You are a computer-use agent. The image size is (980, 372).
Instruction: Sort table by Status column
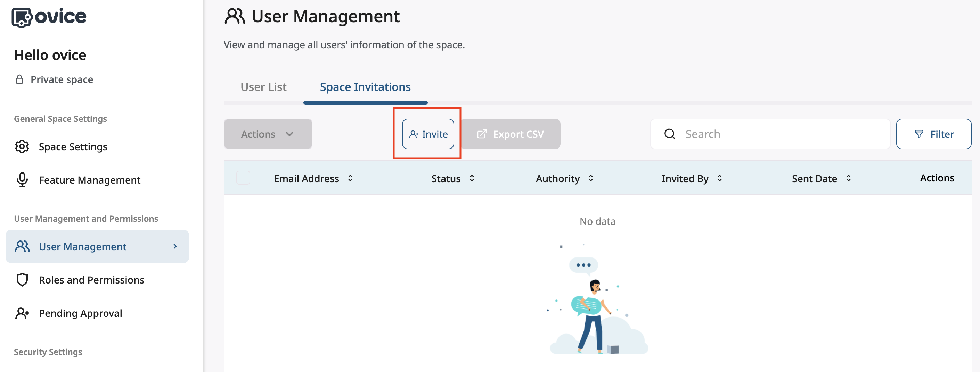click(x=472, y=178)
